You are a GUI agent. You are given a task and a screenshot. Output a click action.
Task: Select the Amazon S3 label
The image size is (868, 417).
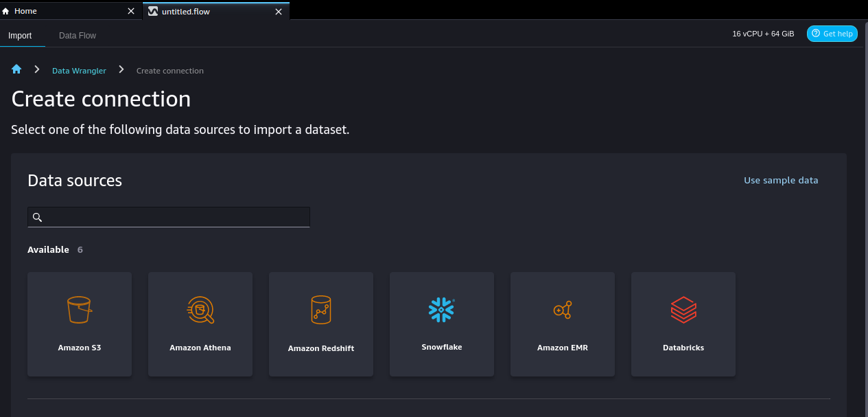click(80, 348)
